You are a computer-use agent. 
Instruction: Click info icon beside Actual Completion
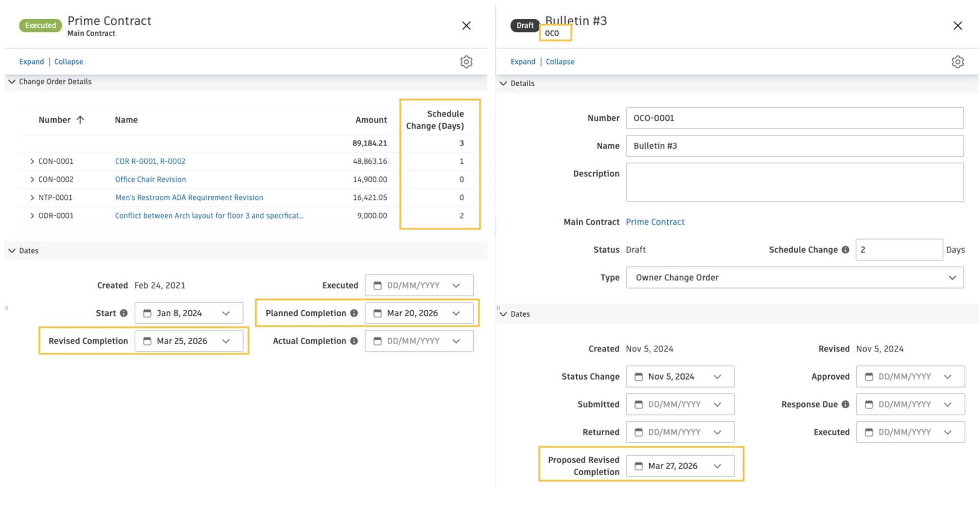tap(354, 341)
